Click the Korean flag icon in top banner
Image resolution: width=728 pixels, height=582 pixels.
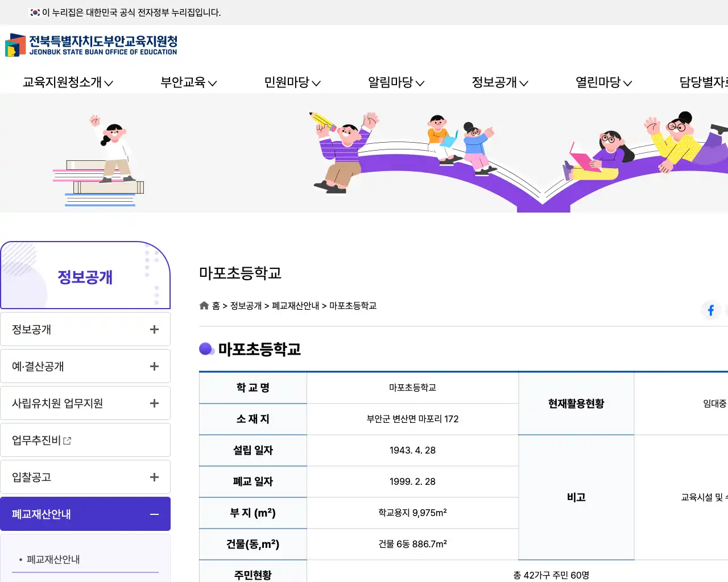tap(35, 12)
